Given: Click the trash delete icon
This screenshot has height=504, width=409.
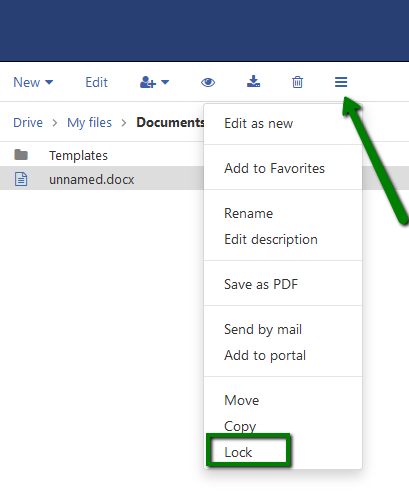Looking at the screenshot, I should click(x=297, y=82).
